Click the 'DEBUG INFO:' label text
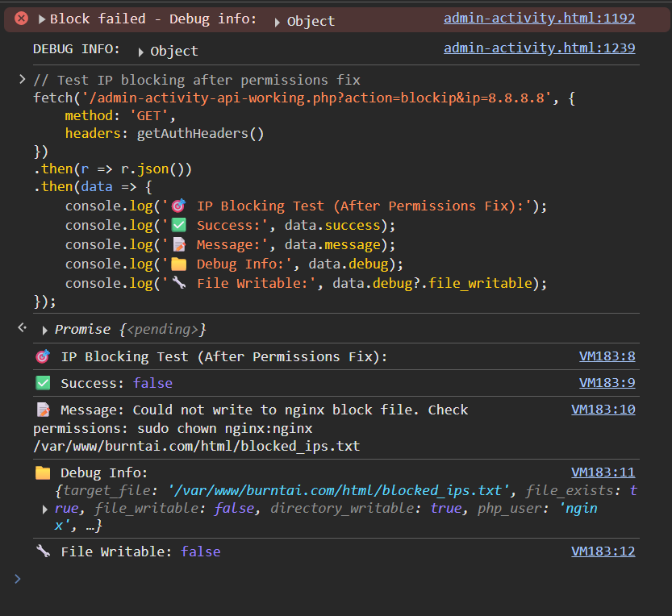Viewport: 672px width, 616px height. [x=77, y=49]
